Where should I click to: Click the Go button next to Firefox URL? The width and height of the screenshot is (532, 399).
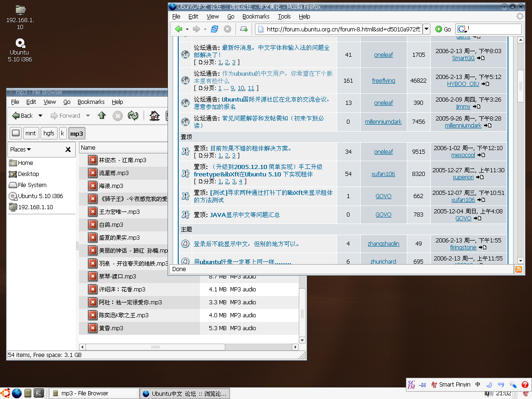443,29
